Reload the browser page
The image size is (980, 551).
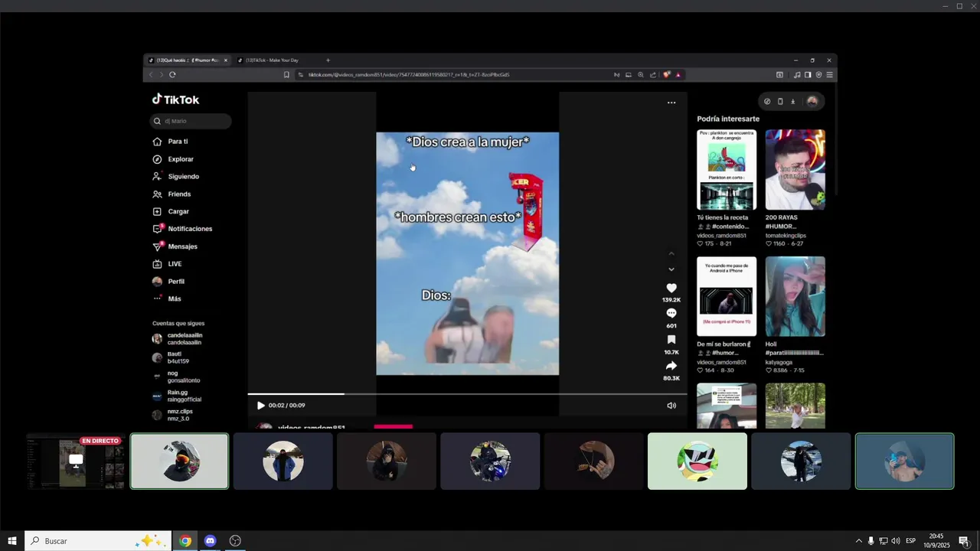pos(172,75)
